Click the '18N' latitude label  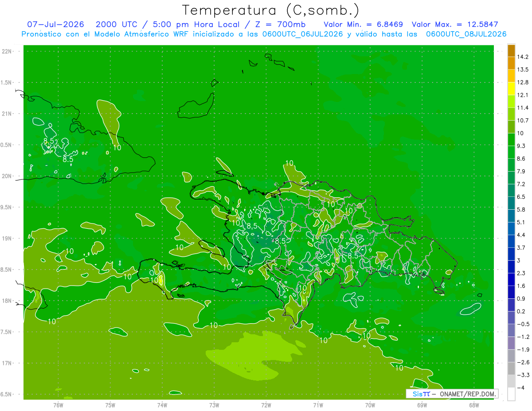click(7, 301)
